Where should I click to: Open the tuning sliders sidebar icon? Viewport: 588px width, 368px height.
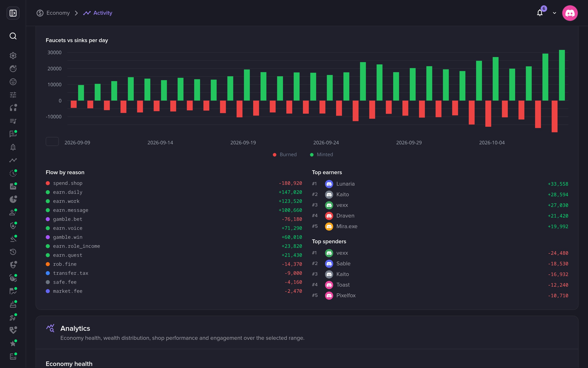click(13, 95)
